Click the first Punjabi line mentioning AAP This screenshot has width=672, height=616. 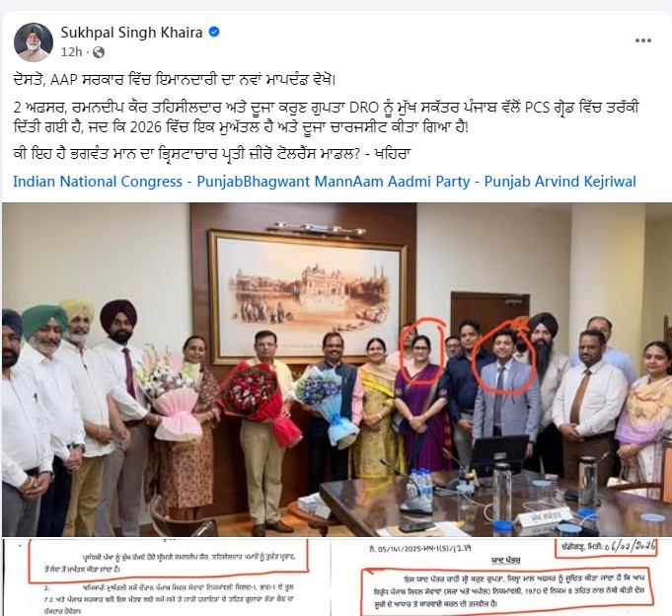175,80
